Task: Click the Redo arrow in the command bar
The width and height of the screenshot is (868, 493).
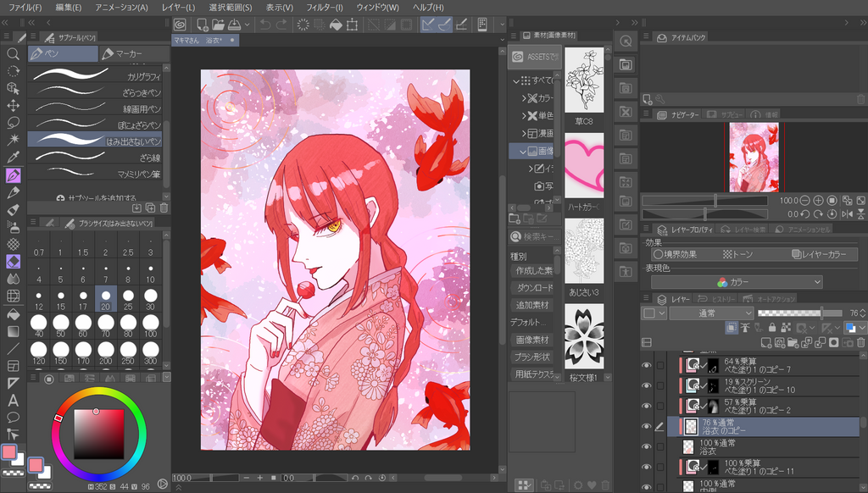Action: pyautogui.click(x=281, y=25)
